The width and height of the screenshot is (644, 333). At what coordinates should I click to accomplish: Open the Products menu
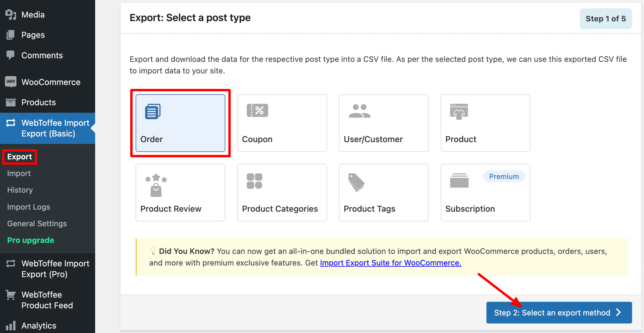click(x=48, y=102)
